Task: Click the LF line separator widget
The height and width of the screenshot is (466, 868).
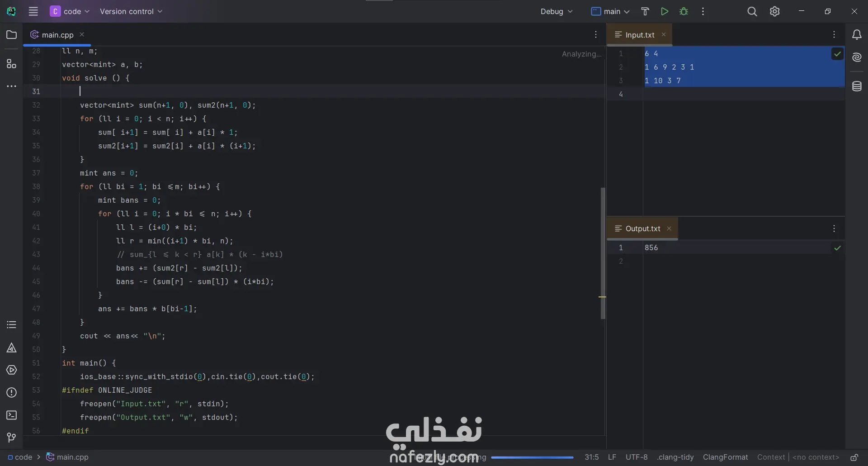Action: pos(612,457)
